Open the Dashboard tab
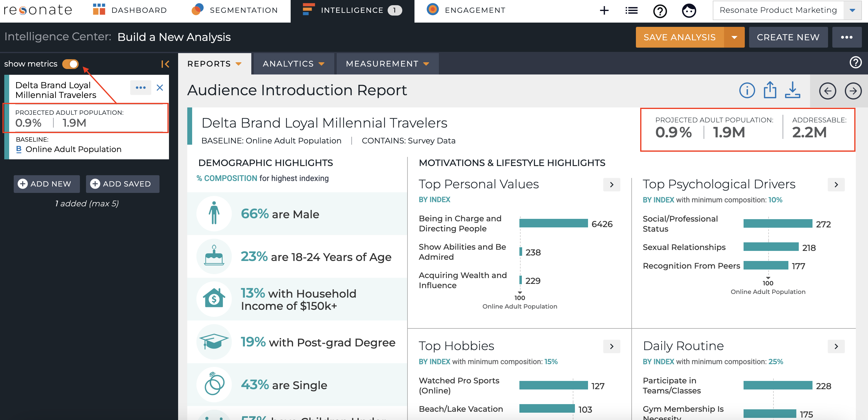The image size is (868, 420). coord(130,10)
